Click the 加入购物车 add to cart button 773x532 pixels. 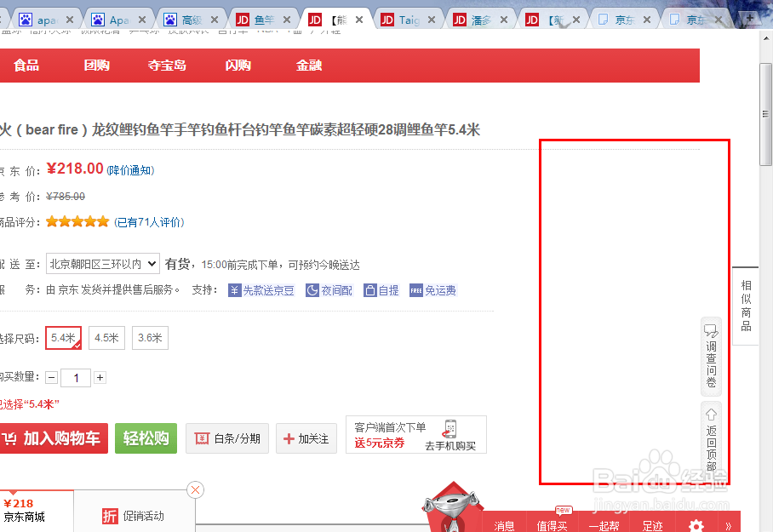[x=53, y=438]
